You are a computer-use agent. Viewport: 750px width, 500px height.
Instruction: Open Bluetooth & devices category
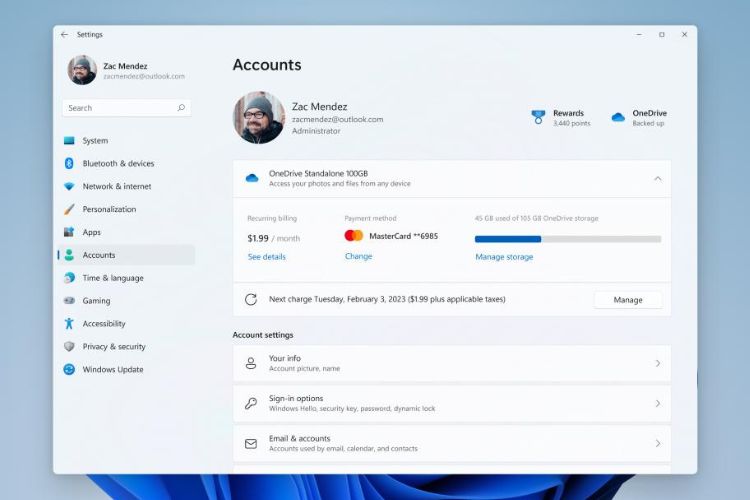point(126,164)
